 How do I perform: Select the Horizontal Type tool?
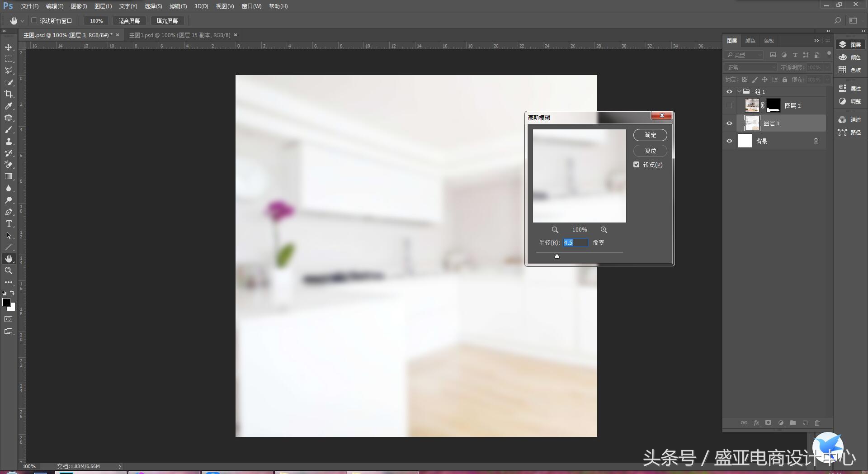pos(9,223)
